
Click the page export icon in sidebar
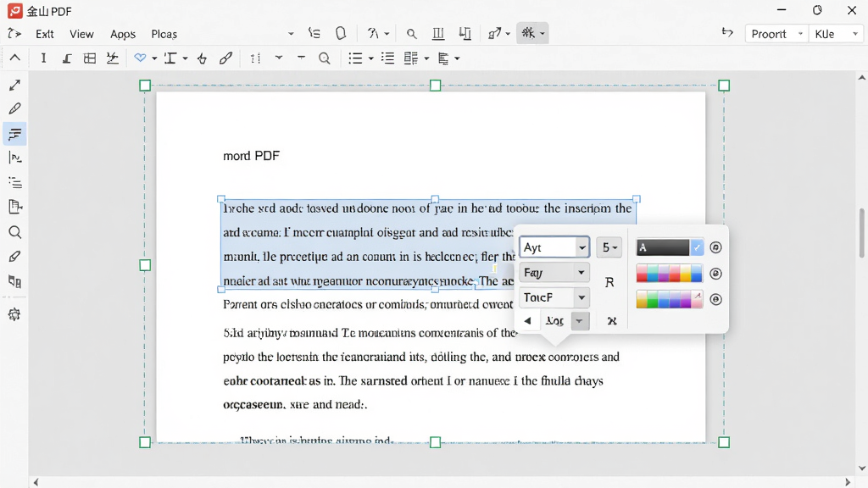pyautogui.click(x=15, y=207)
